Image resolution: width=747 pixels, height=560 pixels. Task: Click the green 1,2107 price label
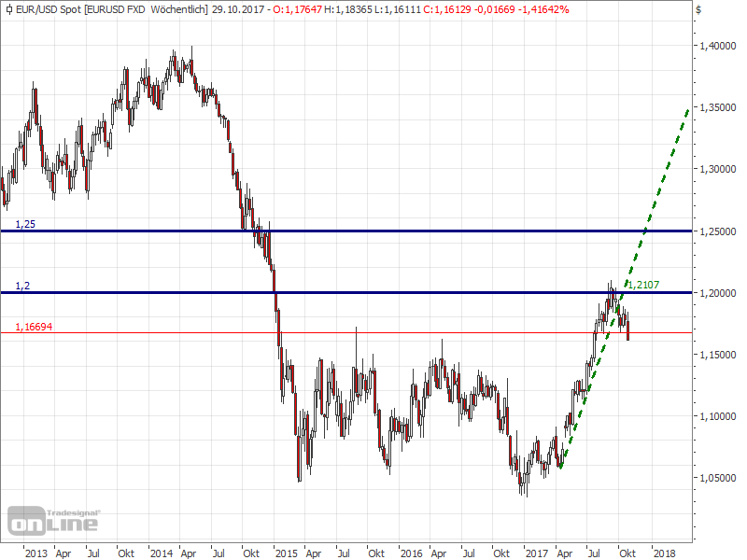click(x=643, y=284)
